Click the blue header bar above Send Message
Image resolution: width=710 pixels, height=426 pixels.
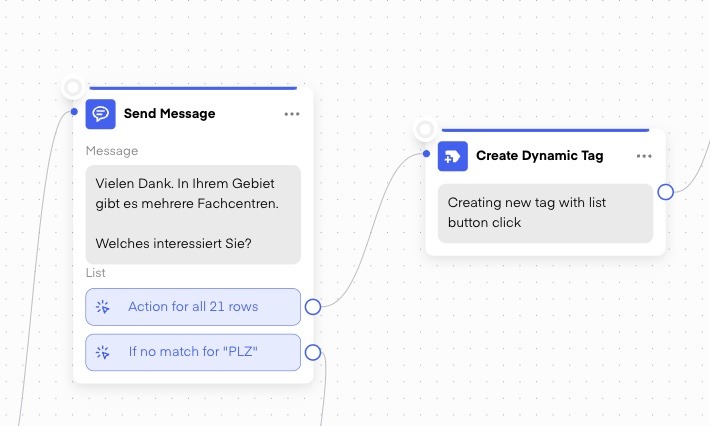[x=192, y=88]
